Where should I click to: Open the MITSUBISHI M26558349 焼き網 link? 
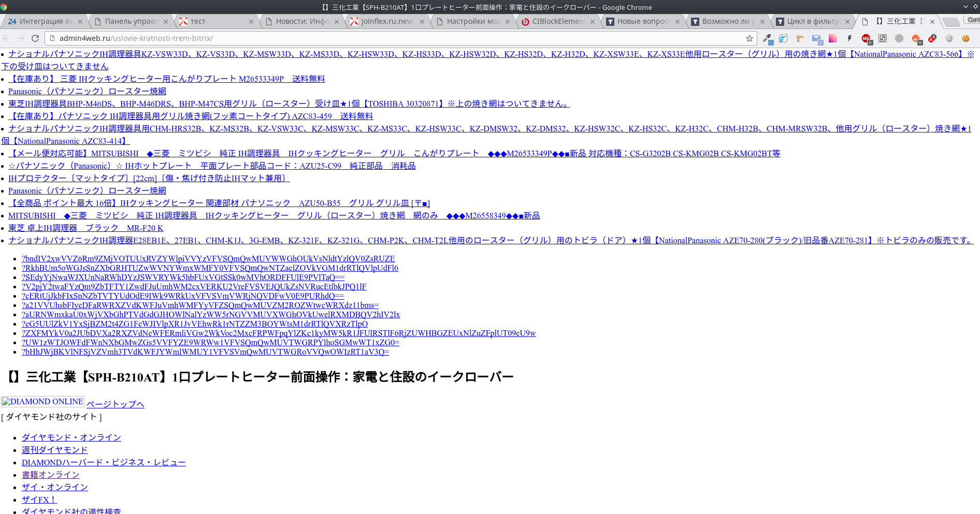[x=274, y=215]
